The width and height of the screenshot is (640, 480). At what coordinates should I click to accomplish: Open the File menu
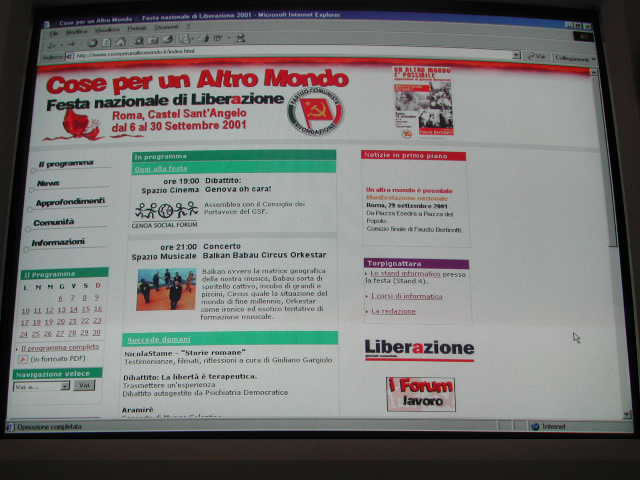(x=53, y=33)
